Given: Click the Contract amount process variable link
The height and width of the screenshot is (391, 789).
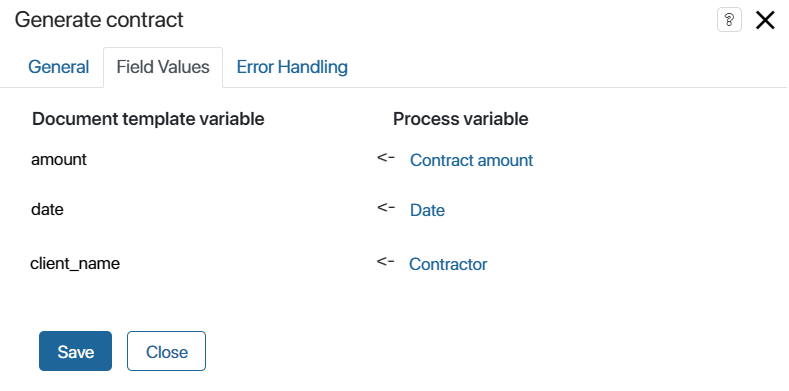Looking at the screenshot, I should (471, 160).
